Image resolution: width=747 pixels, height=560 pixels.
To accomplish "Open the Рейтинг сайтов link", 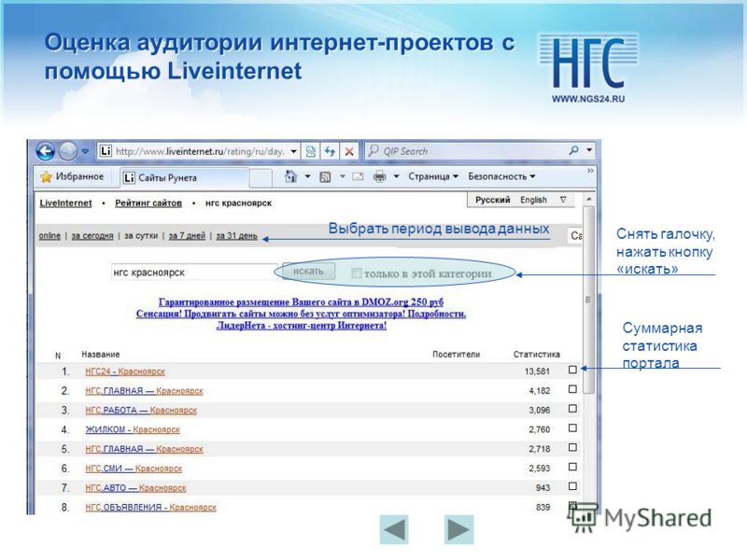I will point(148,203).
